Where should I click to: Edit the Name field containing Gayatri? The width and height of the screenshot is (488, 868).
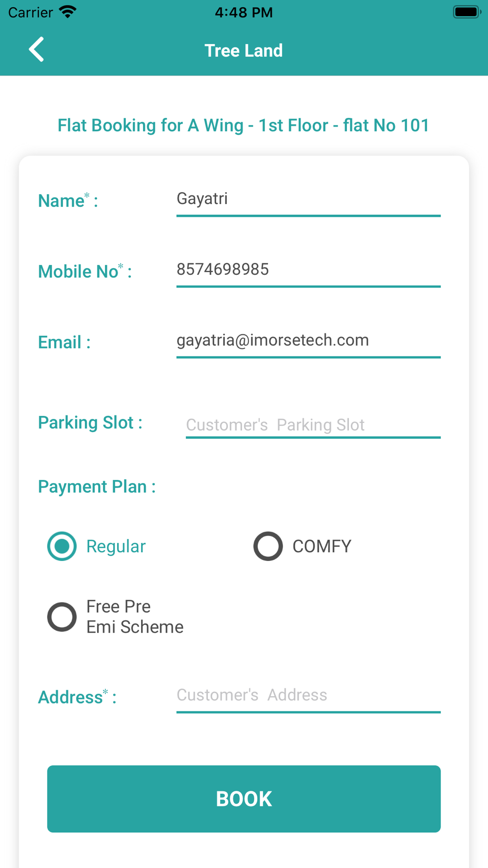coord(308,199)
